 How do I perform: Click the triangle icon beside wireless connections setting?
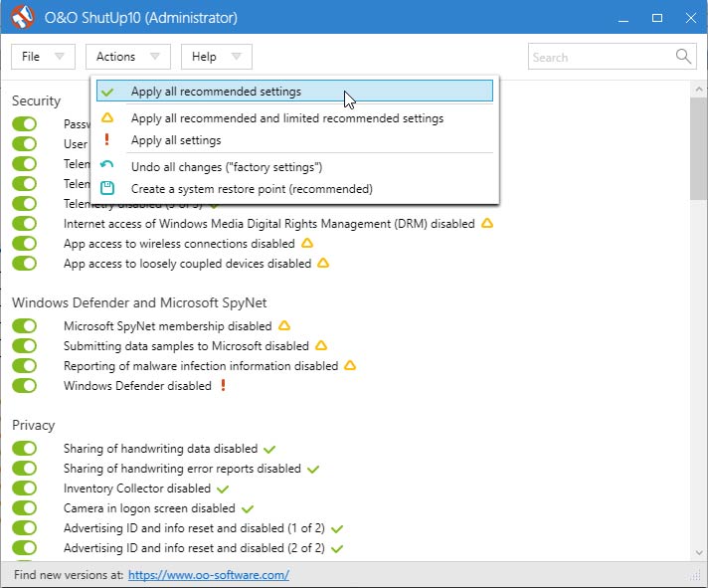point(307,243)
